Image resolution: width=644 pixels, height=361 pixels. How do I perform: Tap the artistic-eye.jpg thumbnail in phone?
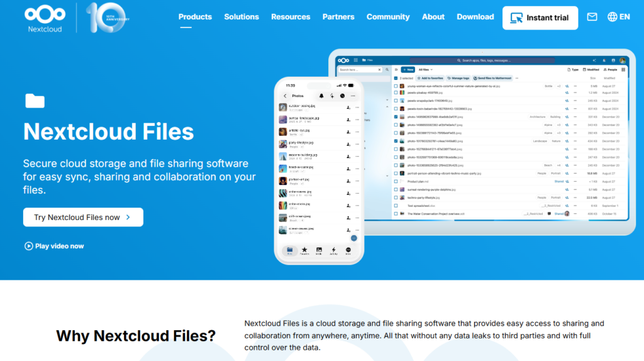[282, 132]
